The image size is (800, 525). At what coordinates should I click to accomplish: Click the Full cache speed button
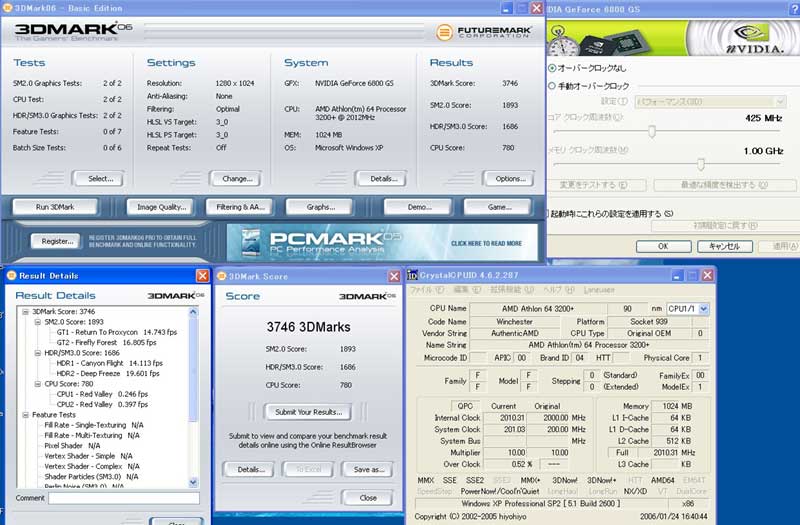tap(622, 453)
